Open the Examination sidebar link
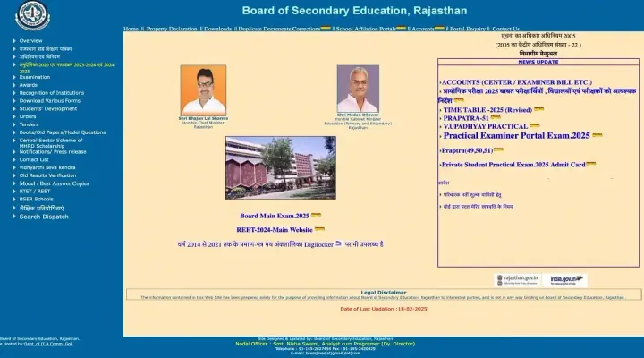This screenshot has width=644, height=358. click(x=35, y=77)
